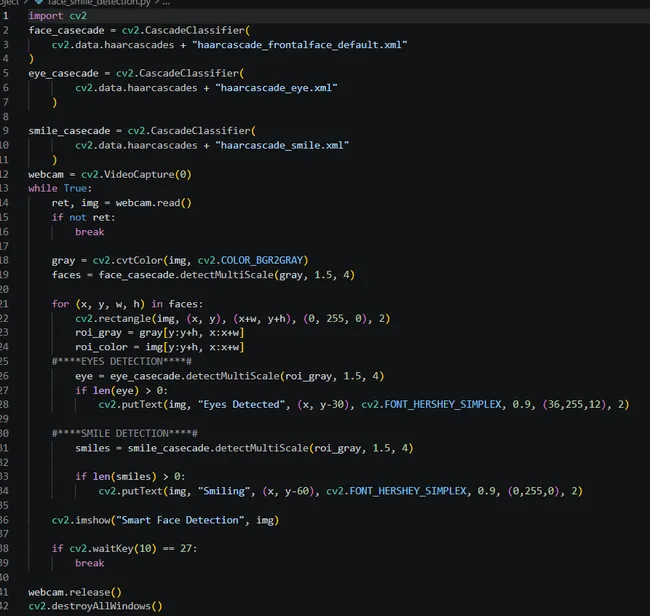
Task: Click line number 13 gutter area
Action: coord(4,188)
